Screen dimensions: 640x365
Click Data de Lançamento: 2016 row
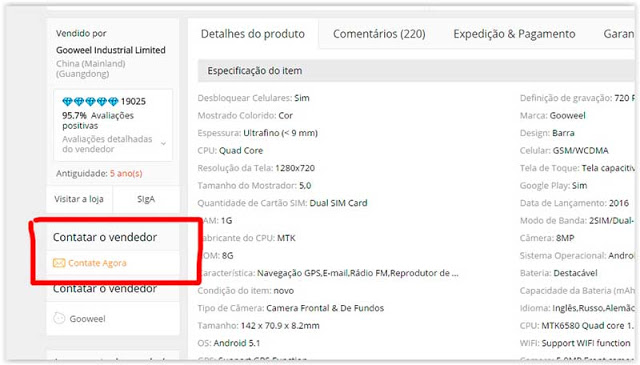pos(574,203)
